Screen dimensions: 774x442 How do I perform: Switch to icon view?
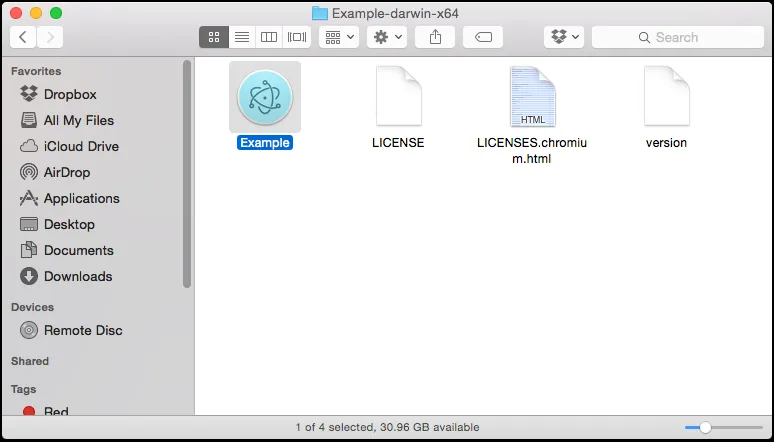point(214,37)
